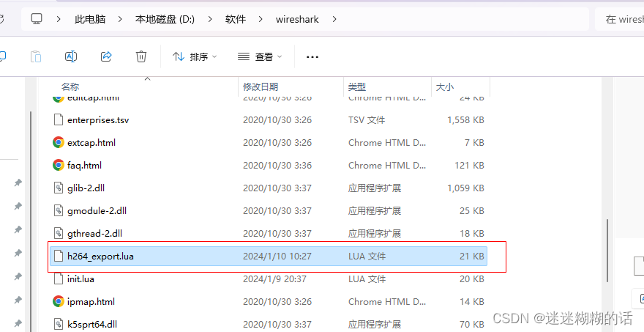Expand chevron between 软件 and wireshark
Screen dimensions: 644x332
261,19
